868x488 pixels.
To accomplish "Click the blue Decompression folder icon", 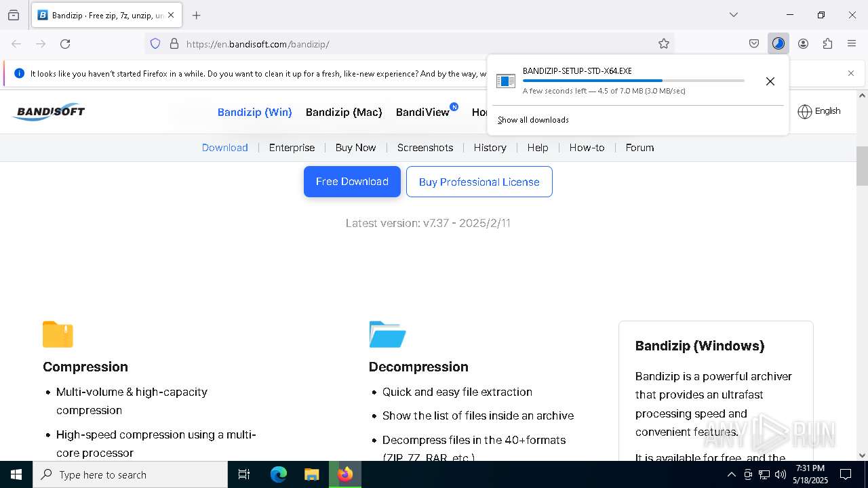I will pos(387,334).
